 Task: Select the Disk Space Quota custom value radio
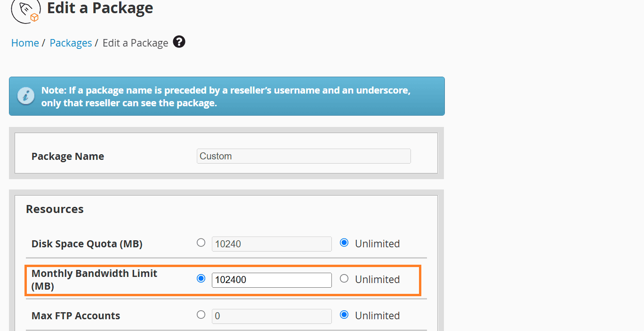(x=201, y=243)
